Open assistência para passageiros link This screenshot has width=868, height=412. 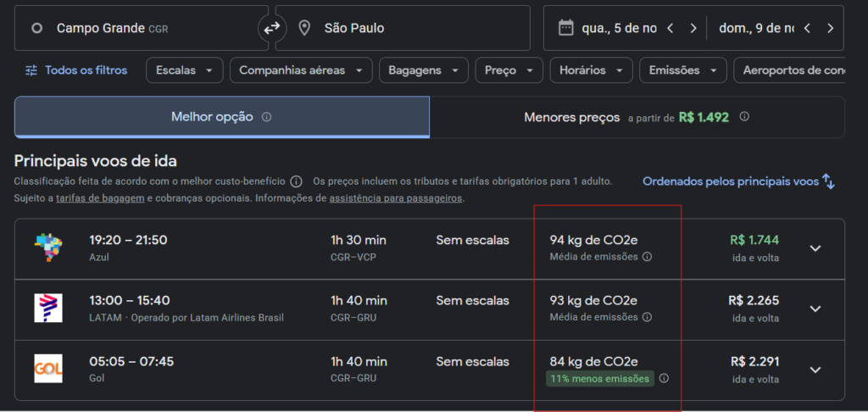tap(395, 198)
